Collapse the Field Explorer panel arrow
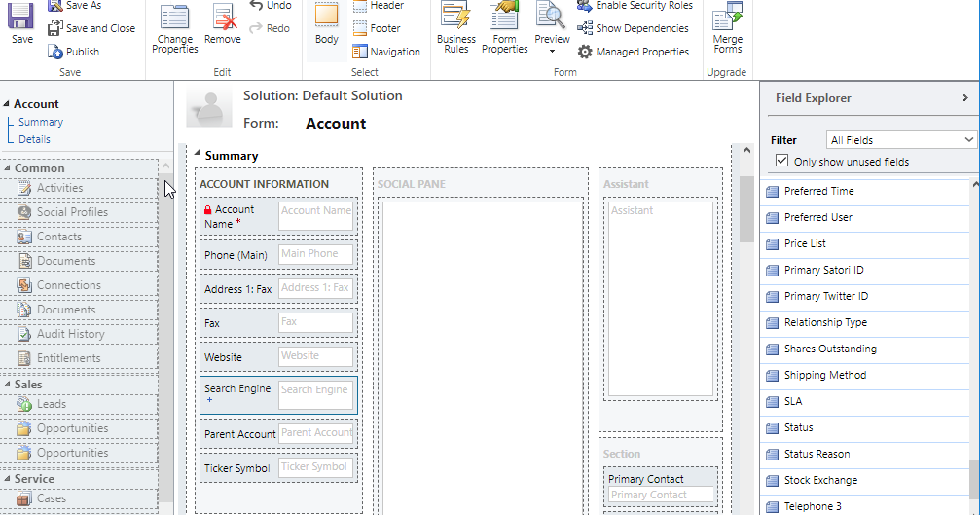This screenshot has height=515, width=980. (x=965, y=98)
